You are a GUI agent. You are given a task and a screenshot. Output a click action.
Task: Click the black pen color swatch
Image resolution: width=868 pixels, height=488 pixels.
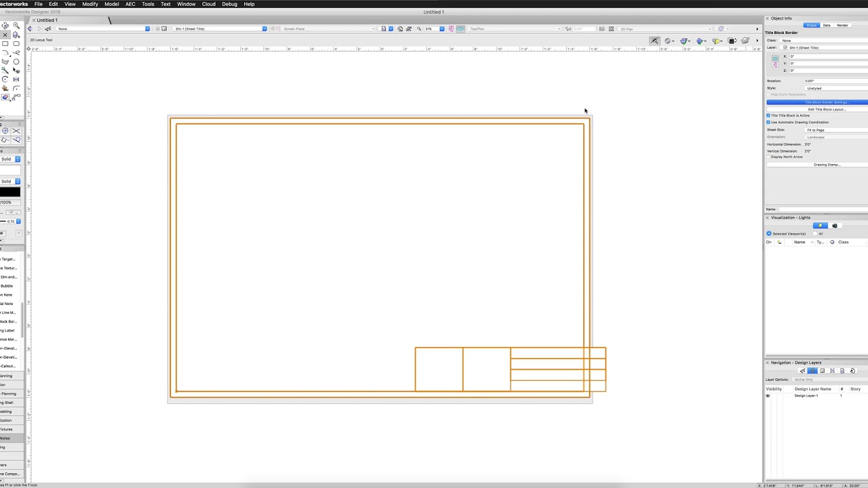click(10, 192)
